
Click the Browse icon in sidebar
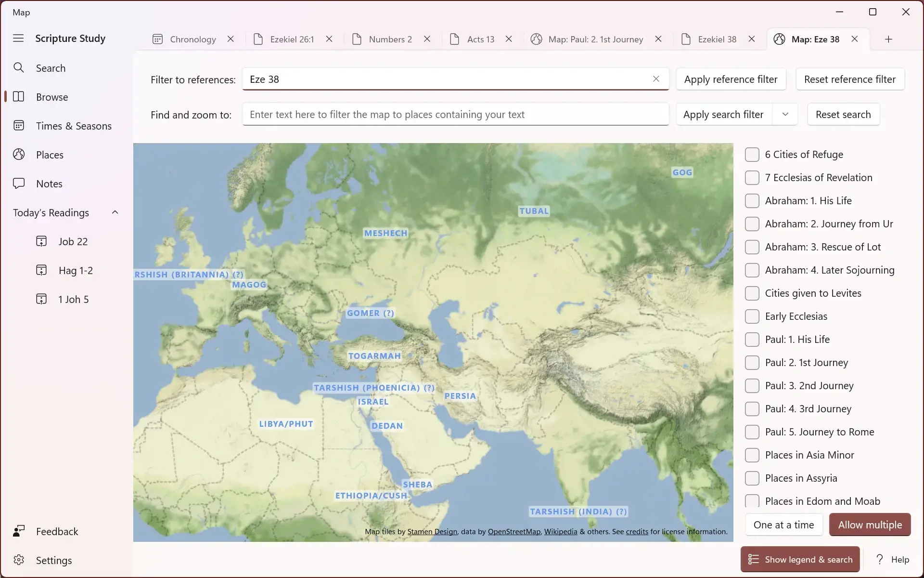coord(19,96)
